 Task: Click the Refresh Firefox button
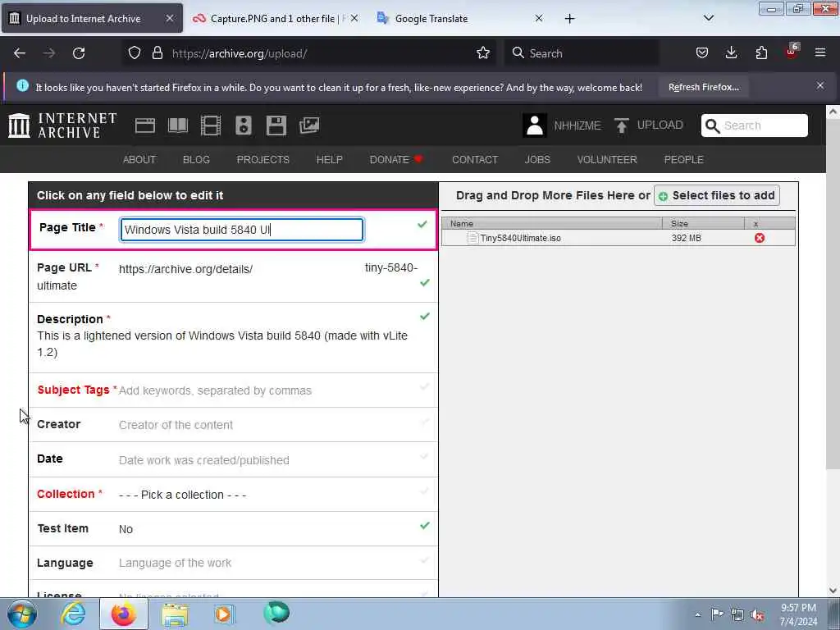703,87
